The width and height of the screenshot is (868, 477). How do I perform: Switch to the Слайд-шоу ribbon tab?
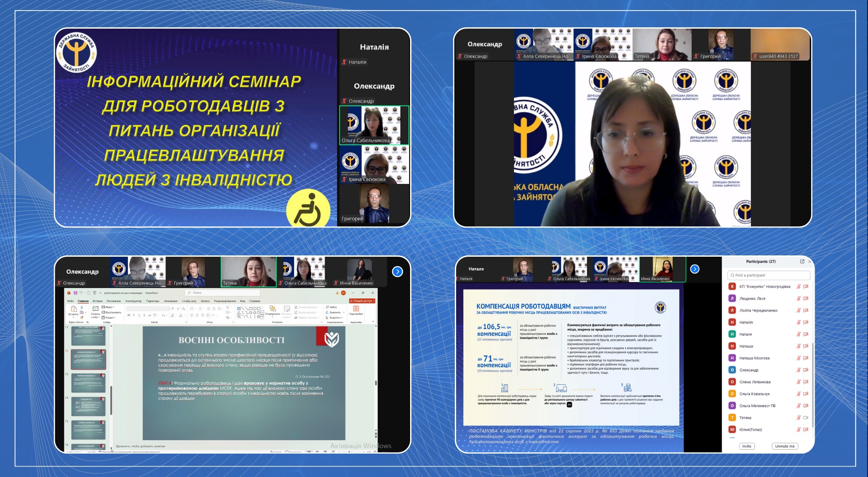tap(189, 301)
